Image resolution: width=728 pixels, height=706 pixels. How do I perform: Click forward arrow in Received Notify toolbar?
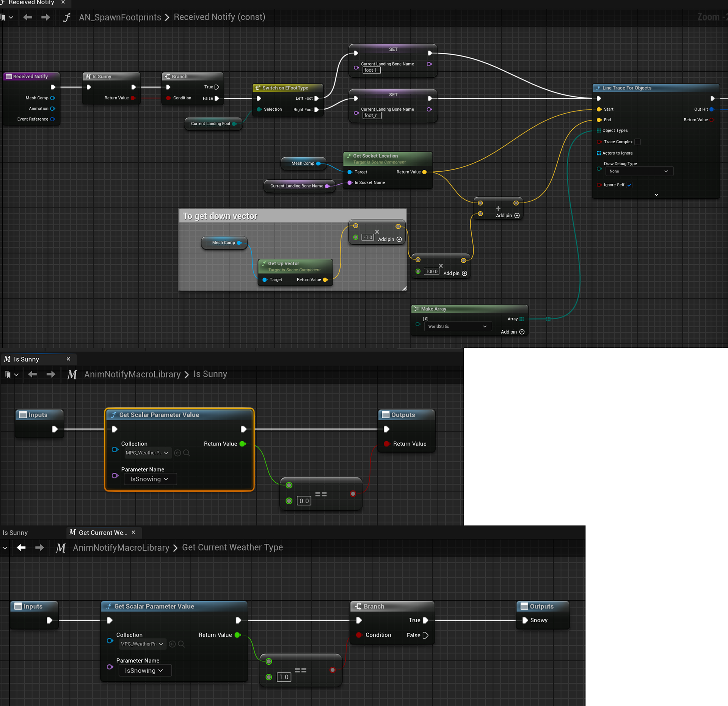click(45, 17)
